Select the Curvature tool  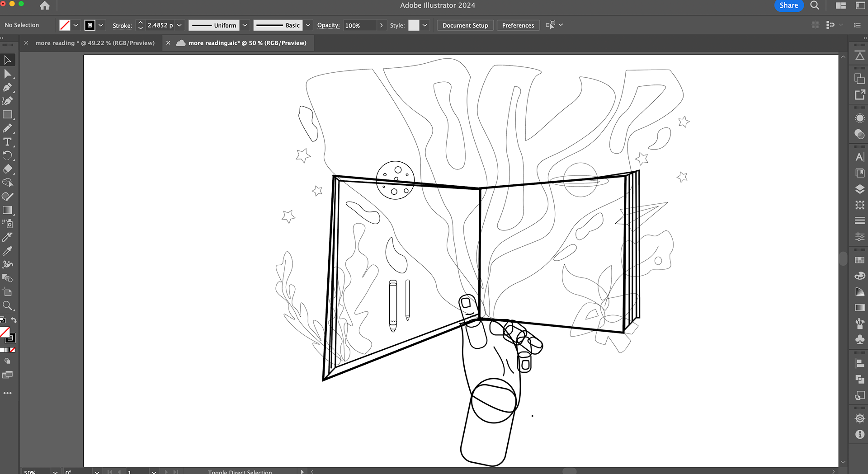point(8,101)
